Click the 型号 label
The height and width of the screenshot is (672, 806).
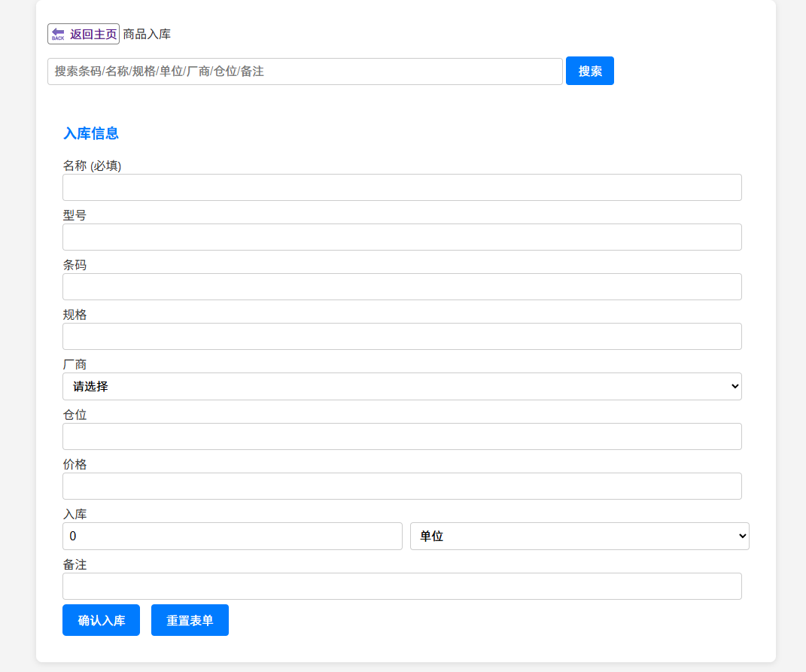click(75, 215)
